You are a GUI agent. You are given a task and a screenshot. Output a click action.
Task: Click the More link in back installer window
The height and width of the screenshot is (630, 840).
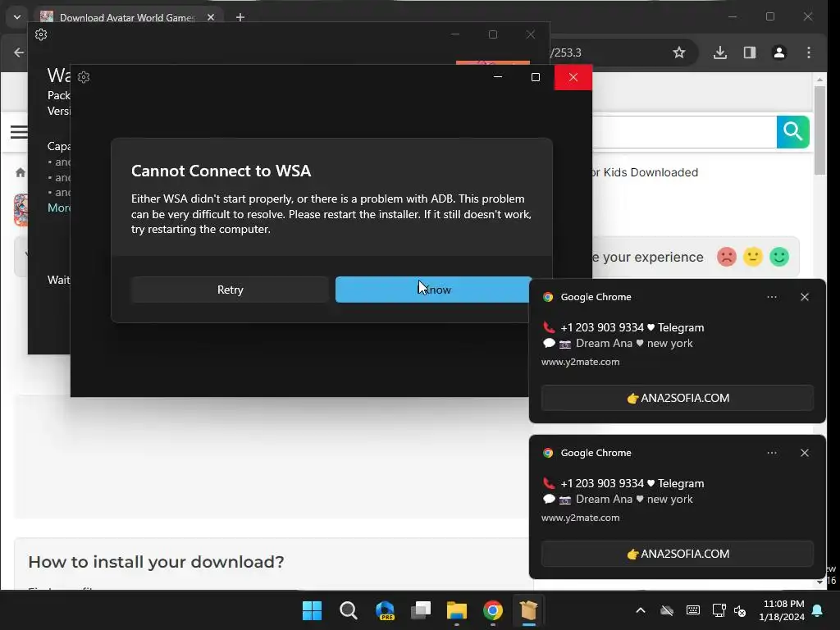(x=59, y=208)
